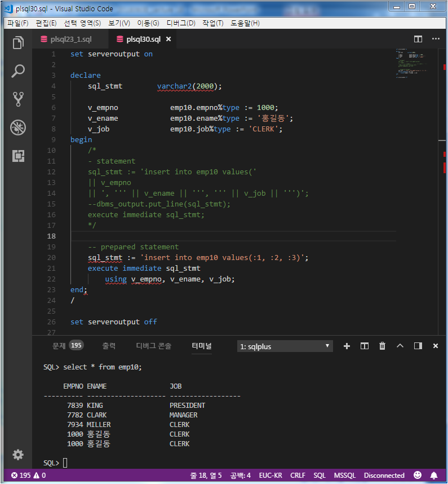Kill the terminal with trash icon
The image size is (448, 484).
click(382, 346)
